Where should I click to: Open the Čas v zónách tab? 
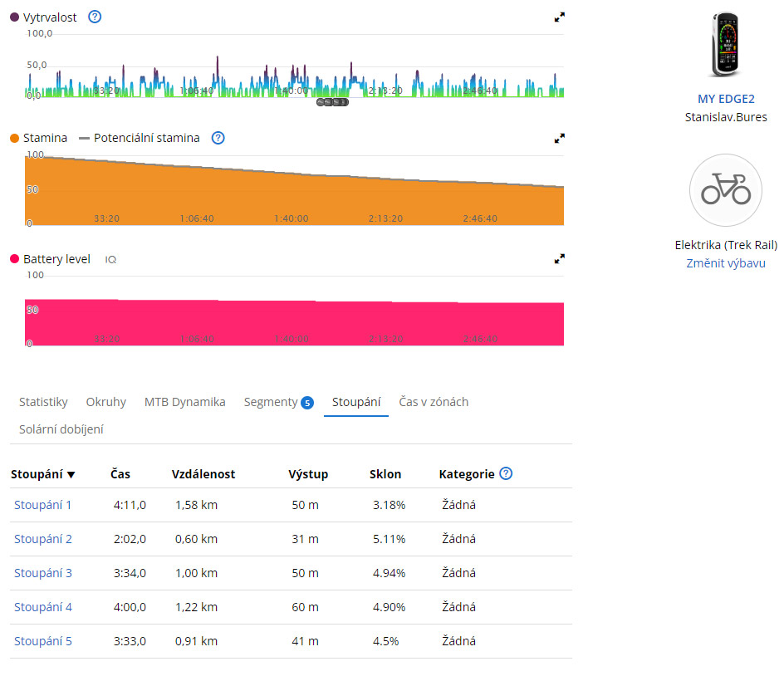(434, 402)
